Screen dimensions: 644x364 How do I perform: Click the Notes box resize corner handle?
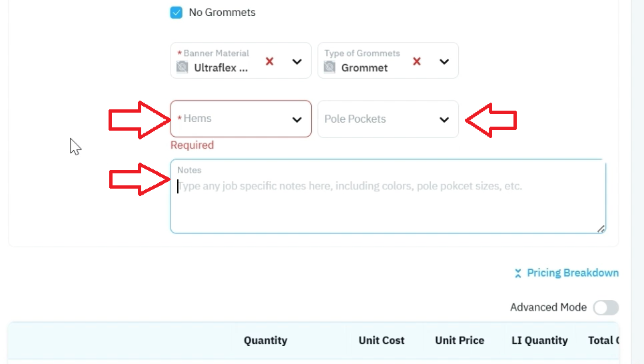pos(601,229)
